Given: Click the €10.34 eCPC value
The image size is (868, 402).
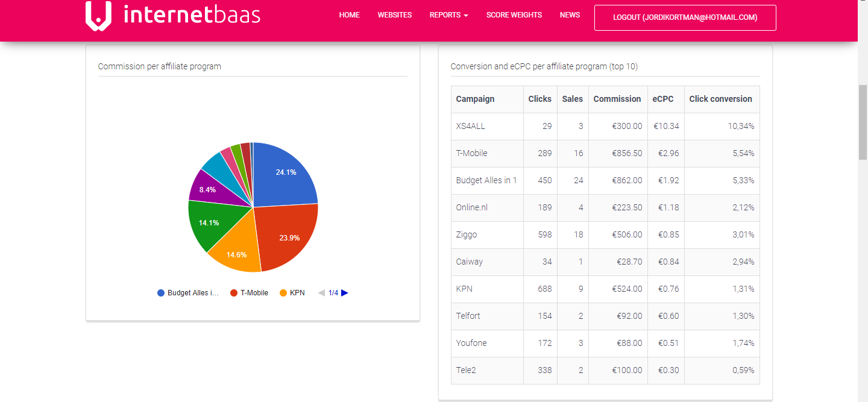Looking at the screenshot, I should click(666, 126).
